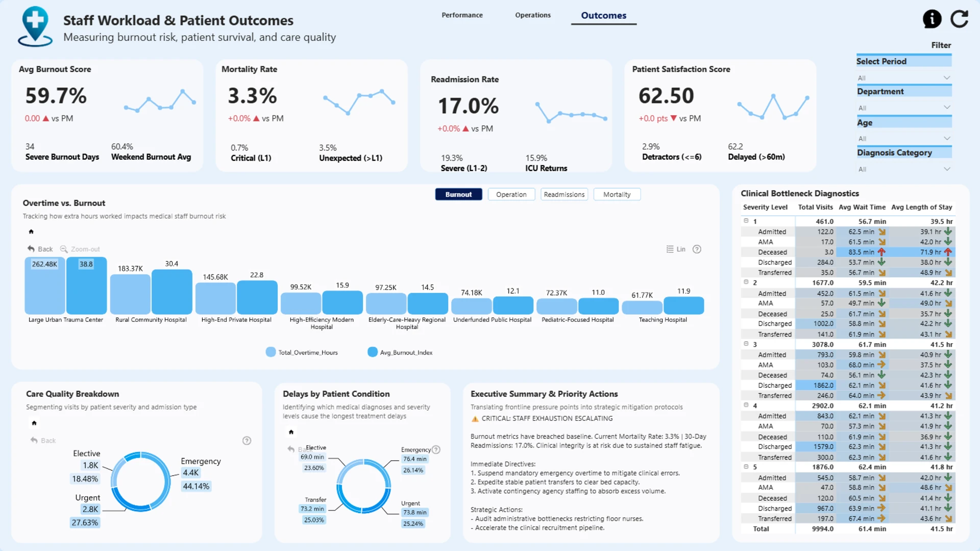Click the Zoom-out magnifier icon
This screenshot has height=551, width=980.
tap(64, 249)
